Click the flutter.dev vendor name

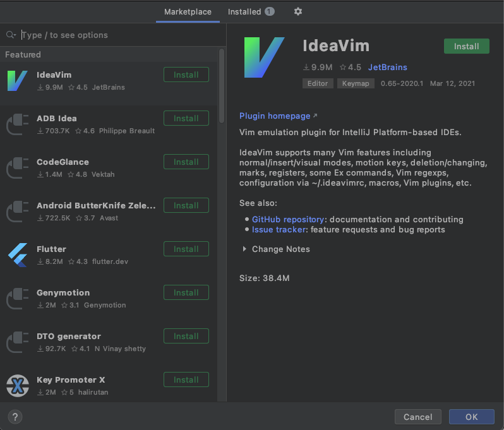tap(110, 261)
